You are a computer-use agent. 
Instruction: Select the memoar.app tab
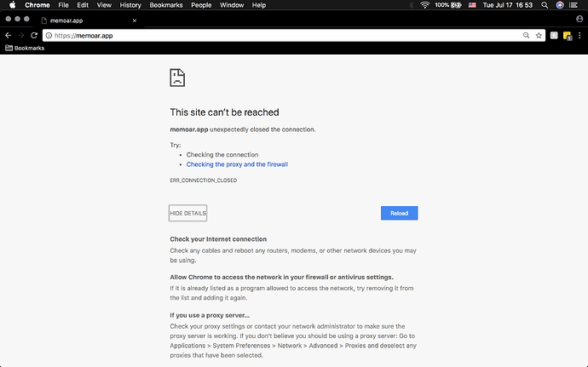[x=89, y=20]
